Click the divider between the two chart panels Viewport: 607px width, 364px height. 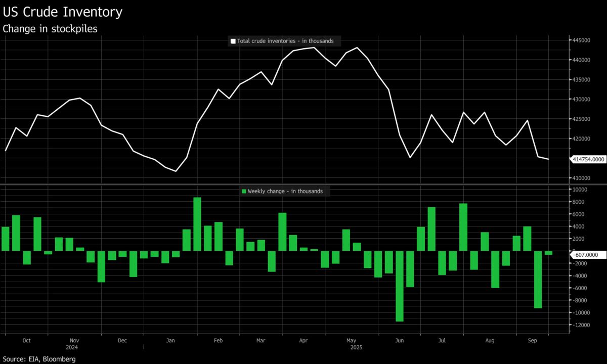click(x=303, y=185)
